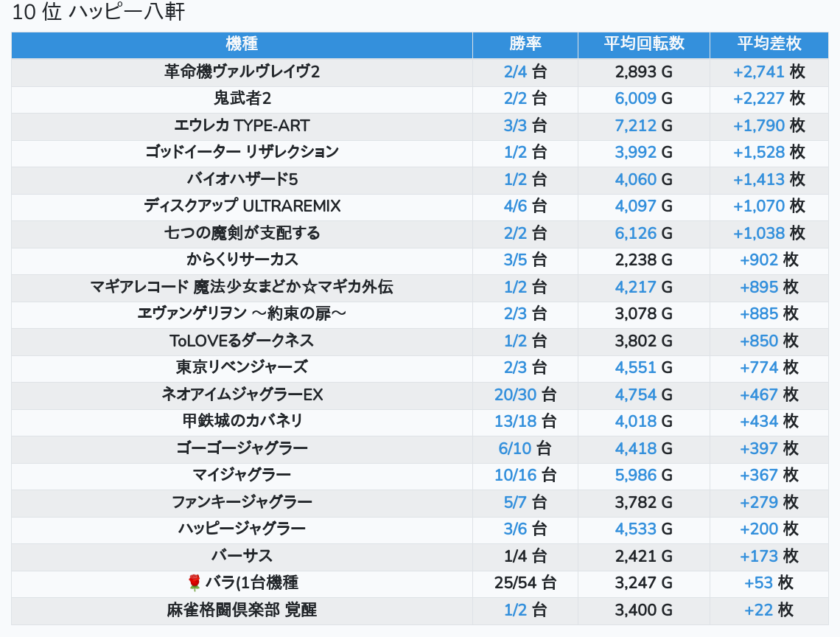Screen dimensions: 840x637
Task: Open the マイジャグラー machine name
Action: point(242,475)
